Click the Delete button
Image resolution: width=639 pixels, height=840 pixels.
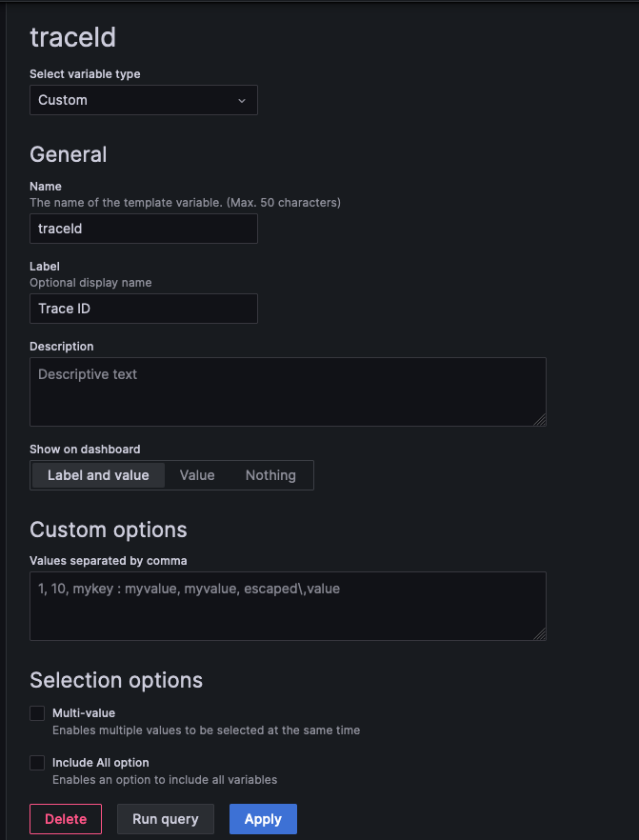pos(65,818)
